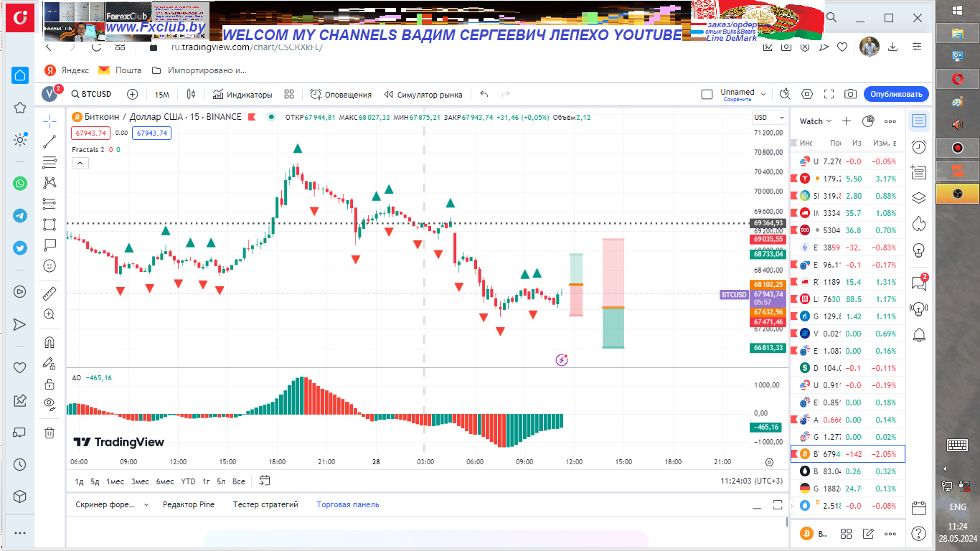
Task: Open the object tree layers panel
Action: tap(918, 198)
